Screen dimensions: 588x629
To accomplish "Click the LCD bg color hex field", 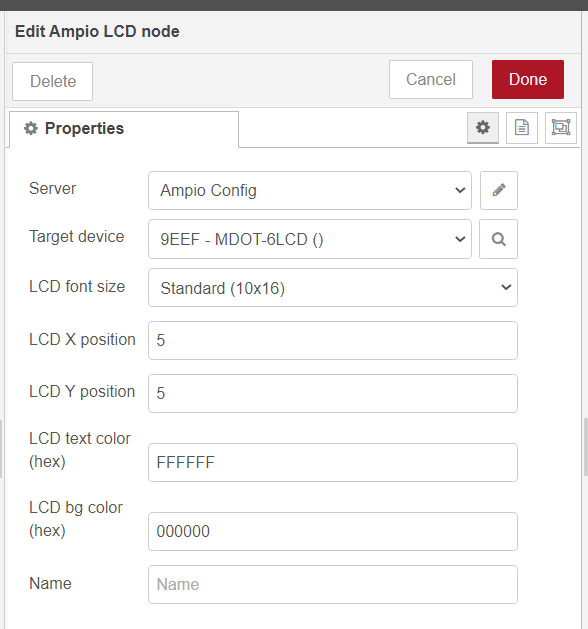I will 333,531.
